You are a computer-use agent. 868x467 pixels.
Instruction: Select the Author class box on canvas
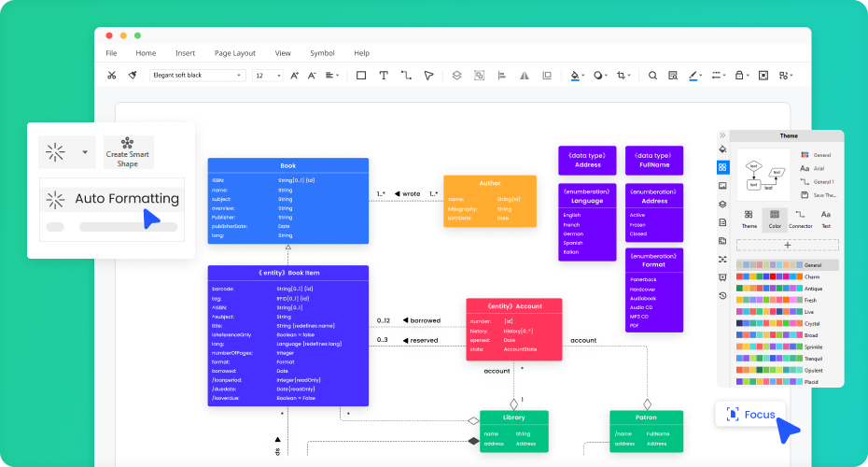489,201
